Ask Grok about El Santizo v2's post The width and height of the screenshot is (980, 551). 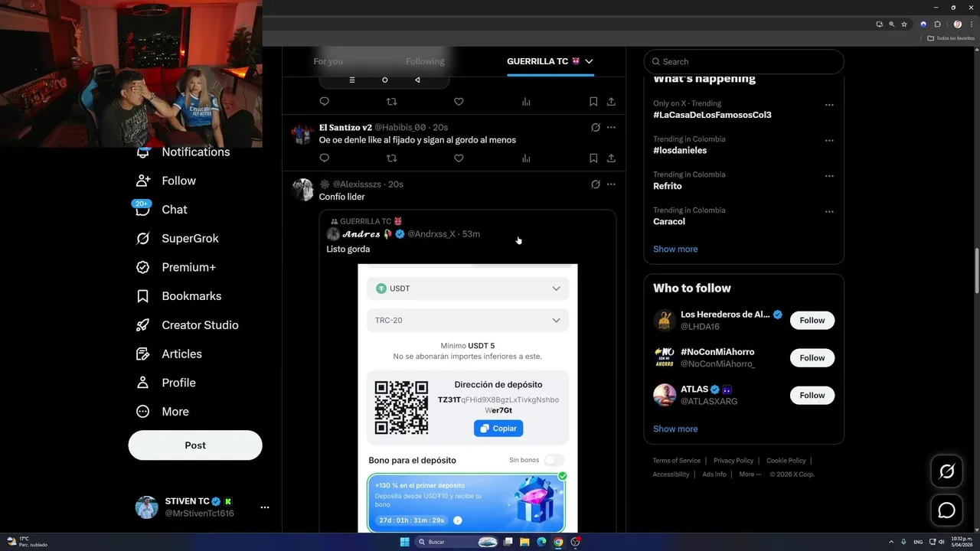595,128
